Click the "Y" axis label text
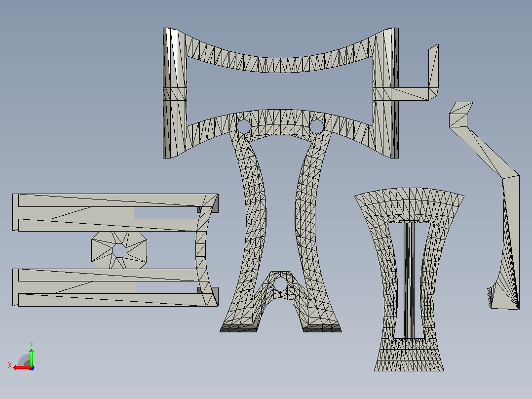 [31, 344]
